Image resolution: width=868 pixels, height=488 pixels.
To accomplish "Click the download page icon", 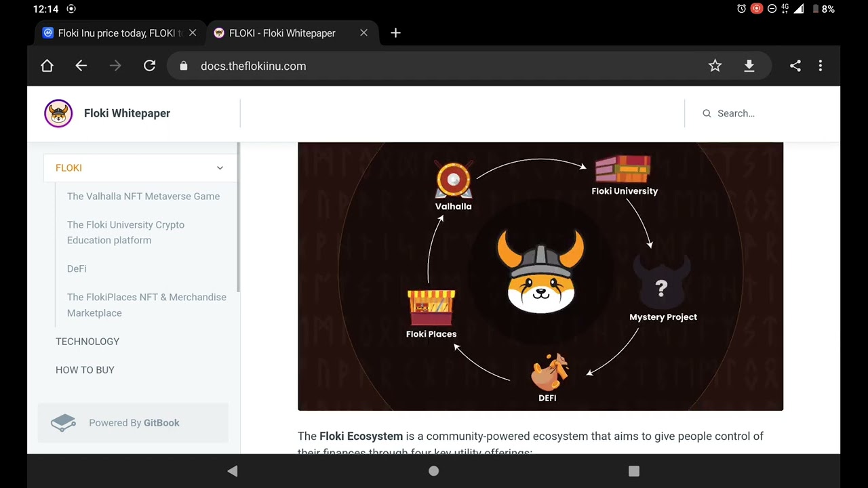I will [x=749, y=66].
